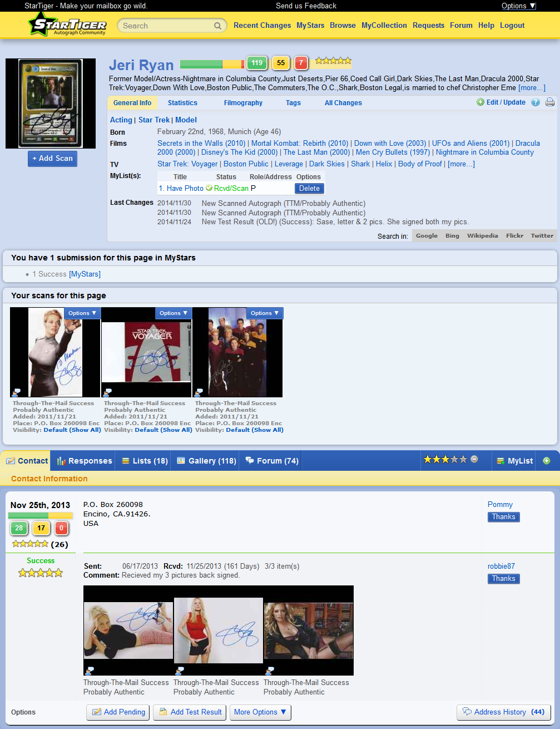560x729 pixels.
Task: Click the star rating beside Jeri Ryan's name
Action: [333, 61]
